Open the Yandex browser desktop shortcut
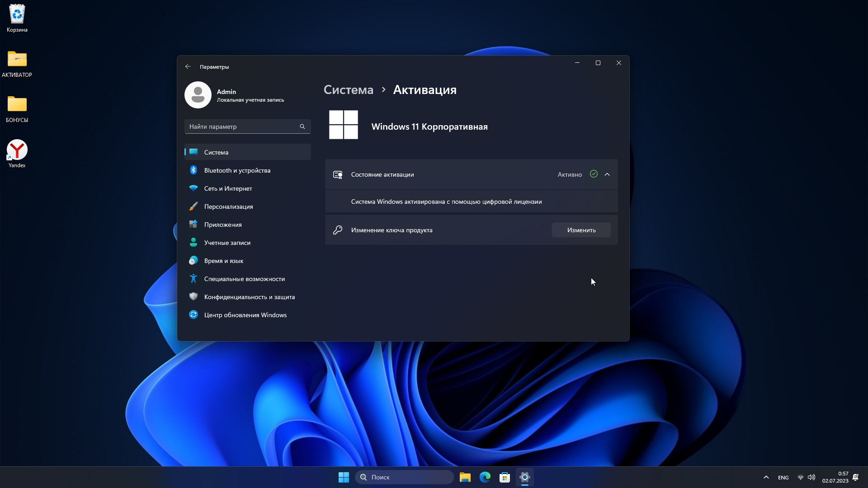The image size is (868, 488). tap(17, 150)
